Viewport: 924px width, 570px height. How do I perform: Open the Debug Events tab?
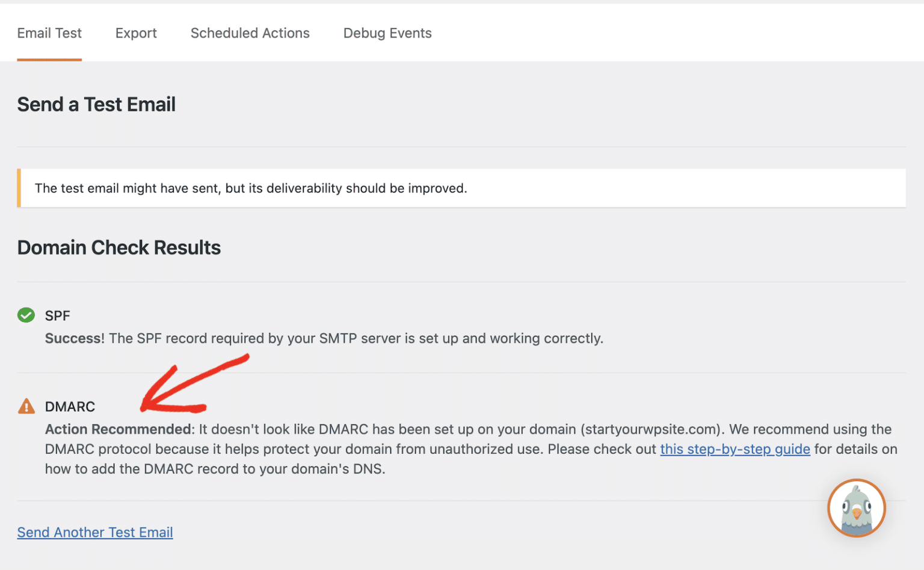(387, 33)
